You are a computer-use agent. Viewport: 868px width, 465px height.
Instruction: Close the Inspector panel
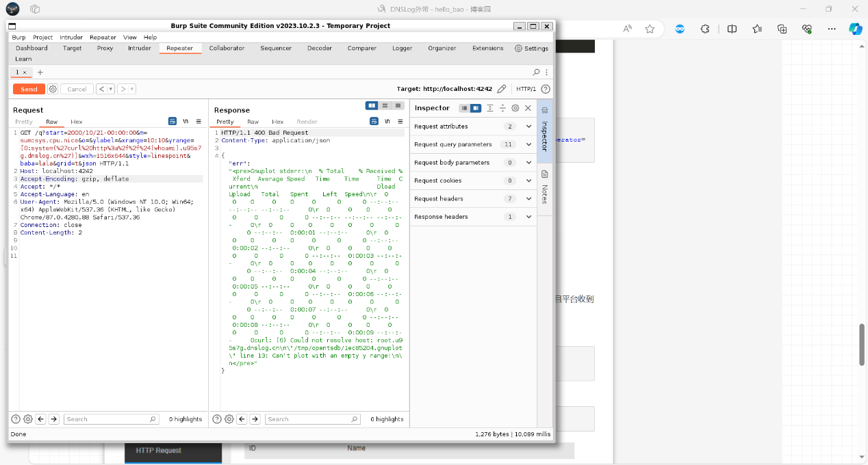tap(528, 108)
